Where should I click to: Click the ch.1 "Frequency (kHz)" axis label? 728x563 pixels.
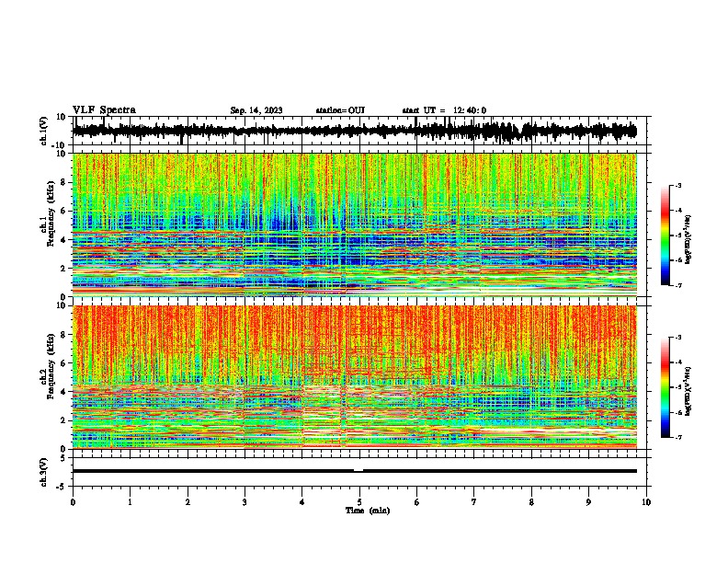click(x=51, y=214)
